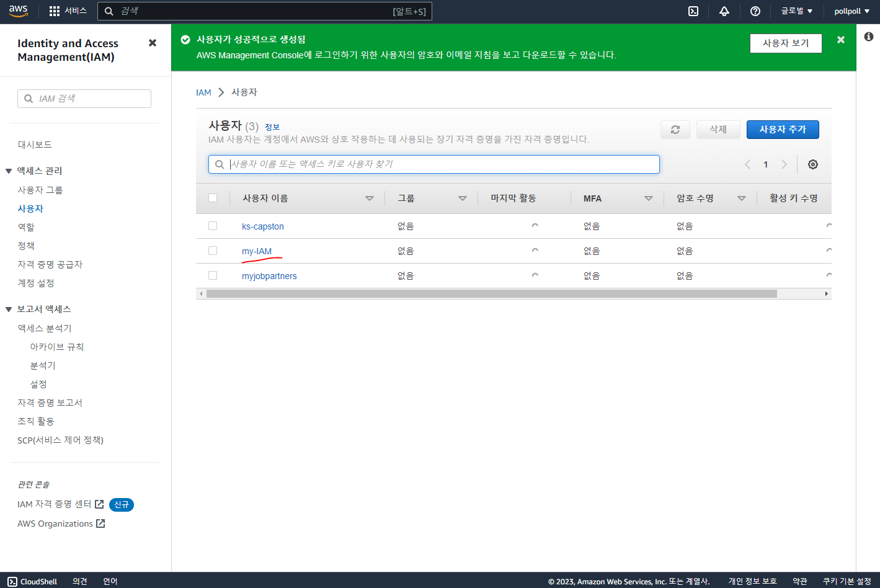Sort by 그룹 column arrow
Viewport: 880px width, 588px height.
click(463, 198)
